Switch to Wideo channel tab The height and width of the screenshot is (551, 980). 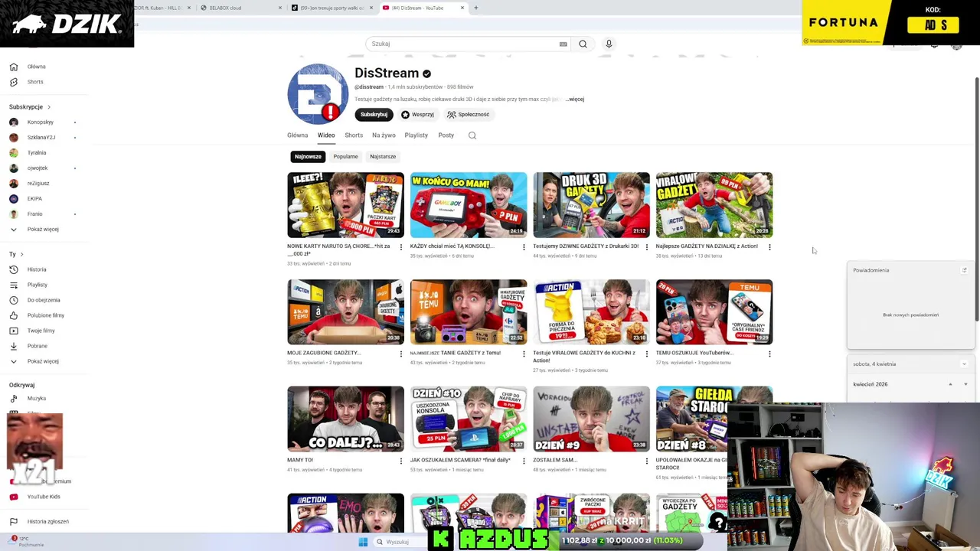326,135
